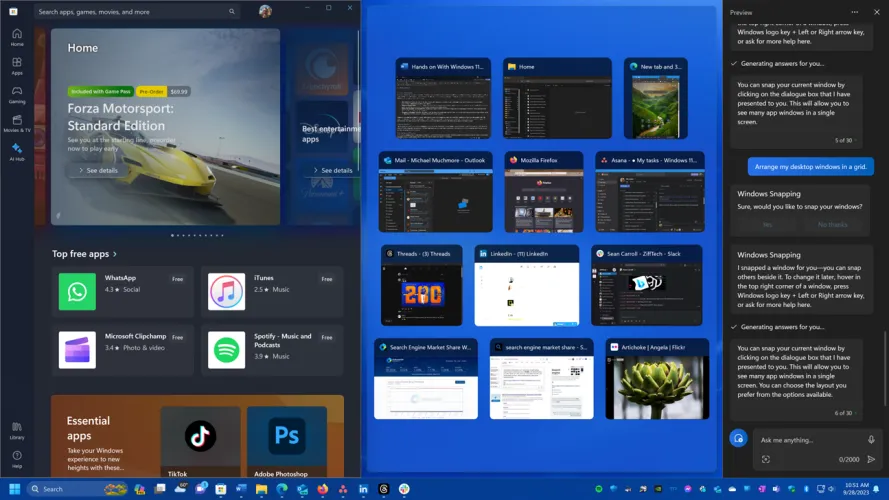Snap the Mozilla Firefox window thumbnail
Image resolution: width=889 pixels, height=500 pixels.
click(543, 192)
